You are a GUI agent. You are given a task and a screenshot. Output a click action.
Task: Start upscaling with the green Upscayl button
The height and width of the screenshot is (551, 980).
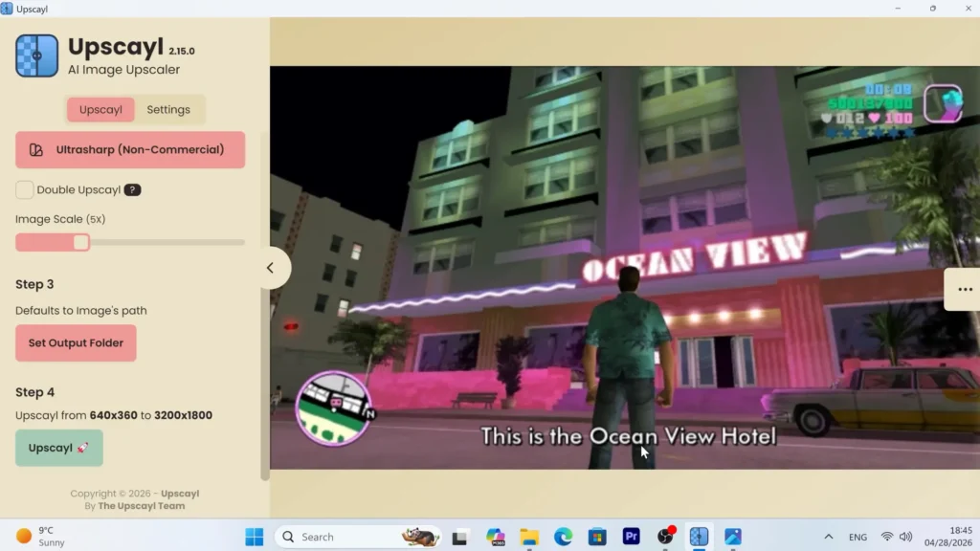(59, 448)
